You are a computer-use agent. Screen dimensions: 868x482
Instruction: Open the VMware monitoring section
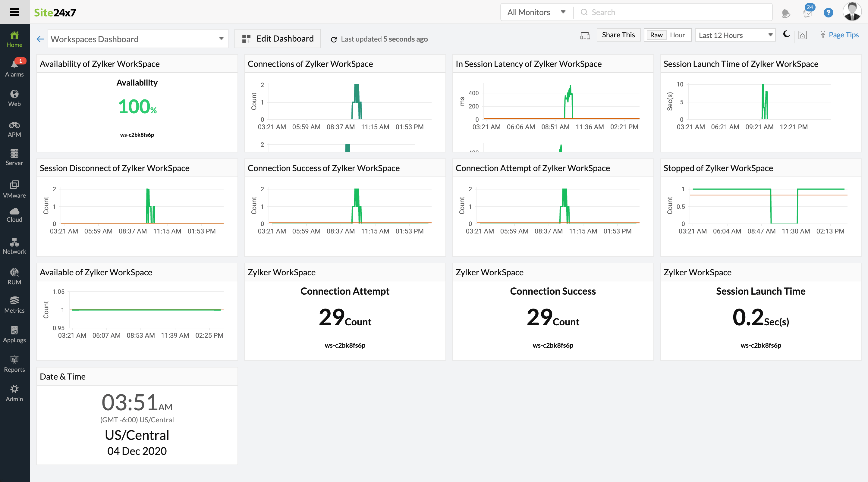(14, 189)
